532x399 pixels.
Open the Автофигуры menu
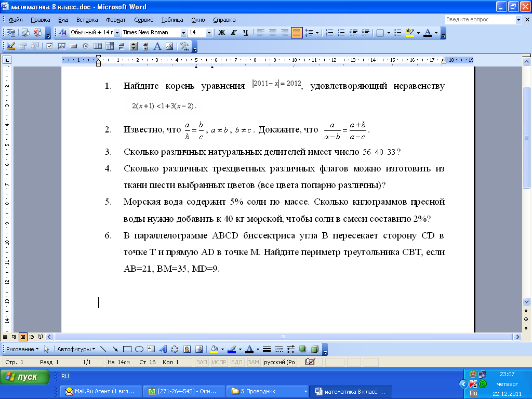(76, 349)
